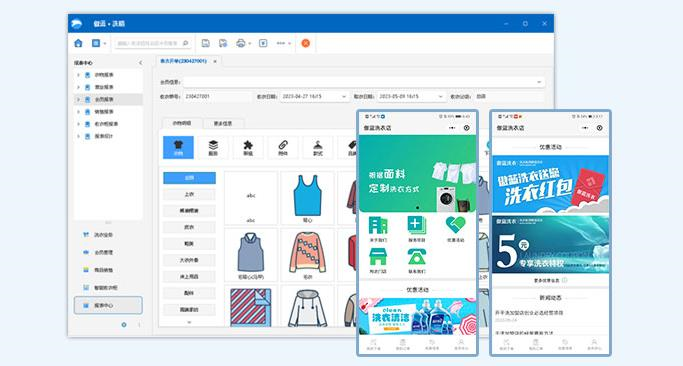Open date dropdown showing 2023-05-09
Image resolution: width=683 pixels, height=366 pixels.
tap(411, 96)
